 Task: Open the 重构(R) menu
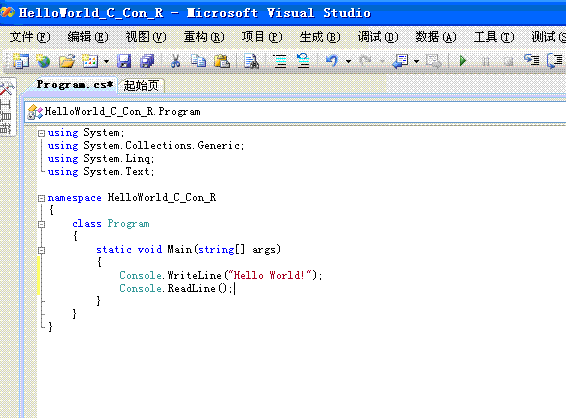(x=204, y=37)
